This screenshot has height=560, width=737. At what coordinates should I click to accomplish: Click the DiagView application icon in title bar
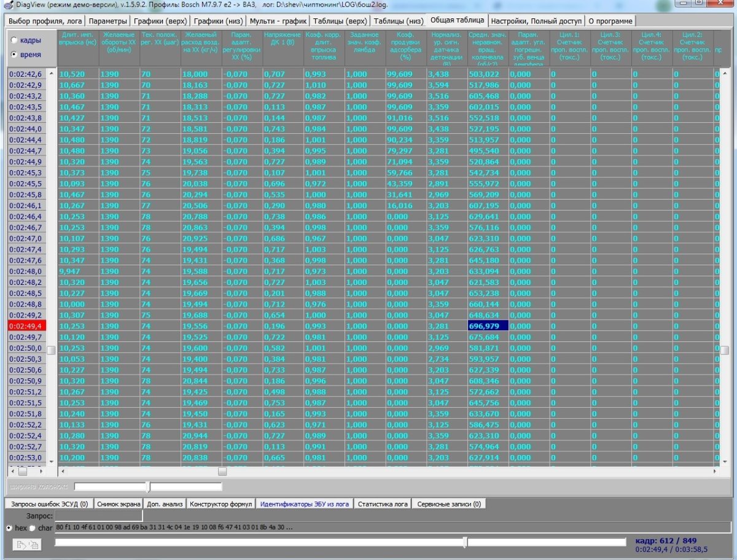[x=6, y=4]
